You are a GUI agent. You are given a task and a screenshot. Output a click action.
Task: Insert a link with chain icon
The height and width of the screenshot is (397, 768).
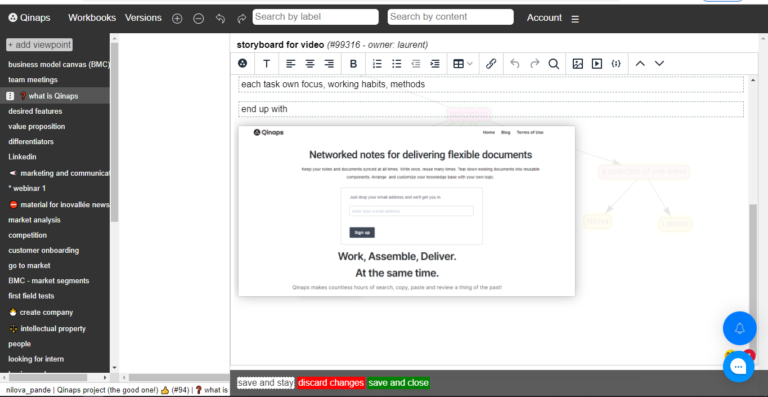(491, 64)
